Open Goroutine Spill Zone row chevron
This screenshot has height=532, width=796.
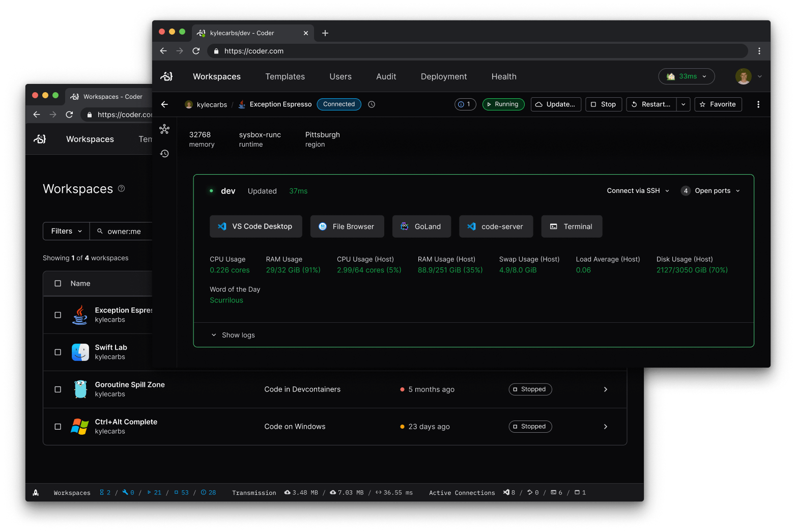[x=606, y=389]
